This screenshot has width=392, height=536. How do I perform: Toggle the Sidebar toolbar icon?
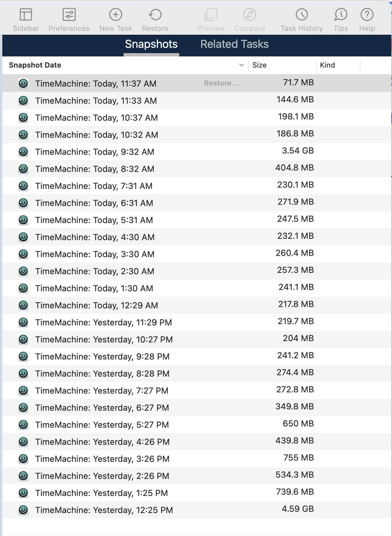point(26,15)
